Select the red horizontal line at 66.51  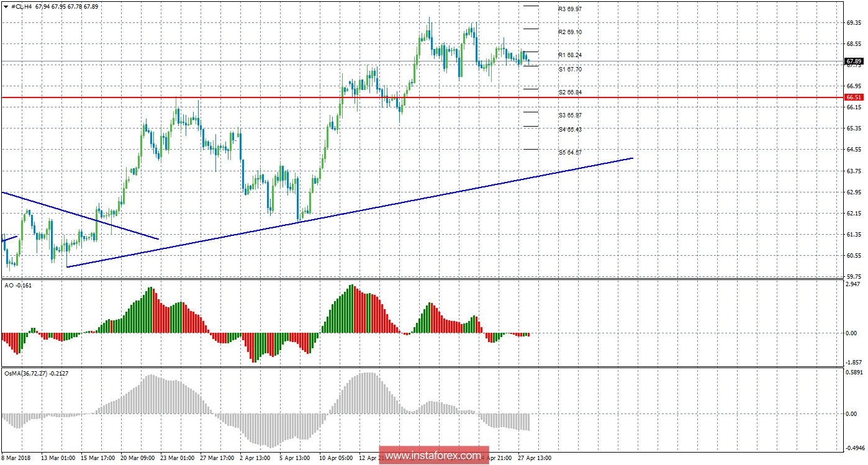pos(422,97)
